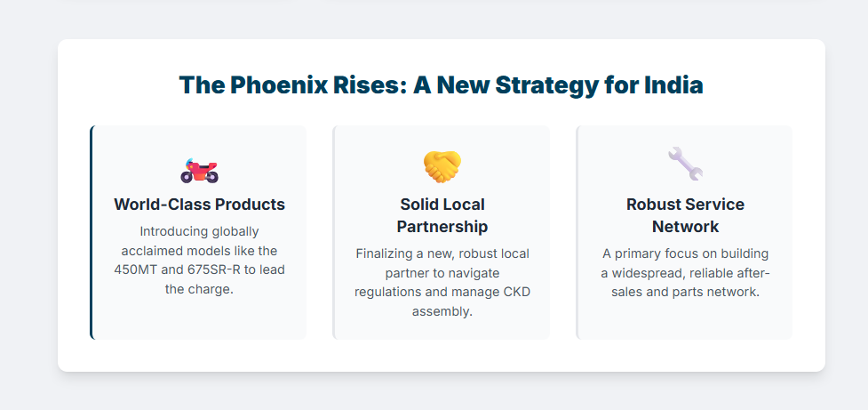
Task: Click the 'A primary focus on building' text
Action: point(685,253)
